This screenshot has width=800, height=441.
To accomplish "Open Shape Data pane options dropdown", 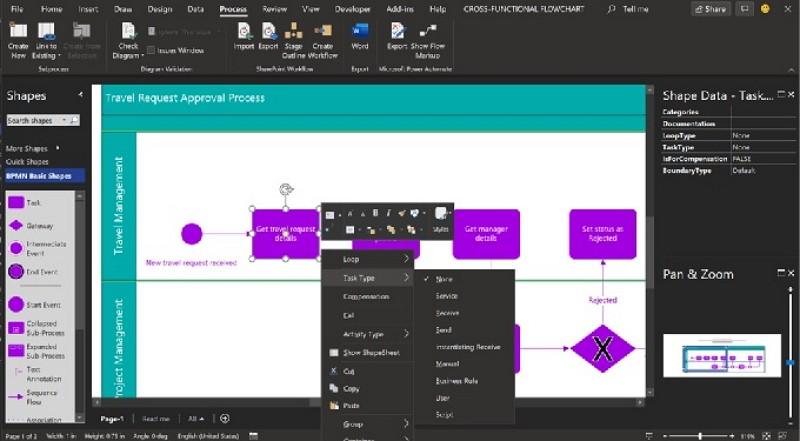I will tap(781, 94).
